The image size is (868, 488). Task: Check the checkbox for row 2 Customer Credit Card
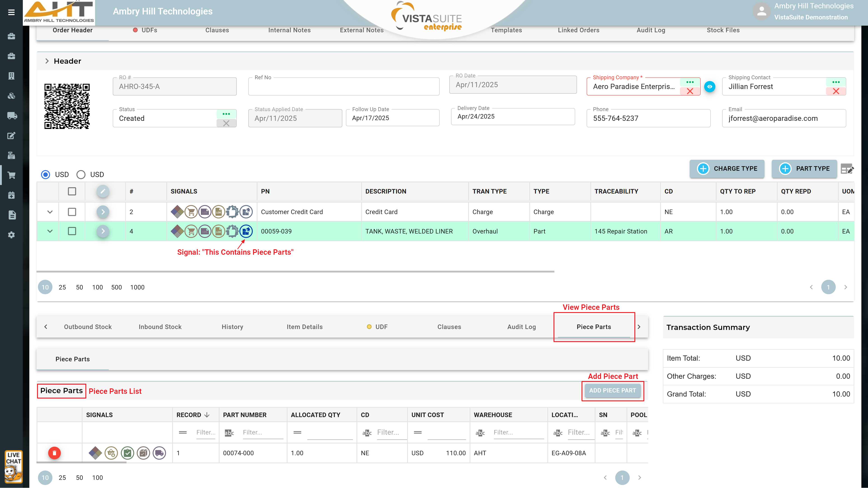72,212
